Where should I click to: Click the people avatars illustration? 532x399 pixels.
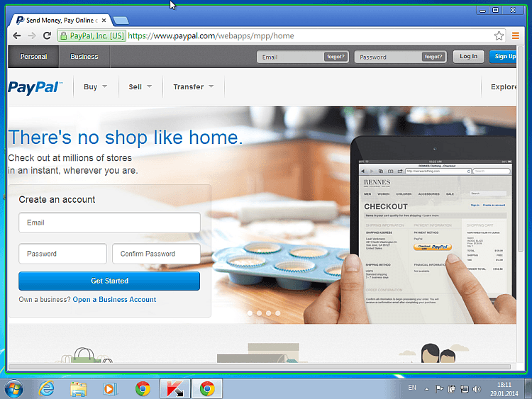tap(436, 353)
